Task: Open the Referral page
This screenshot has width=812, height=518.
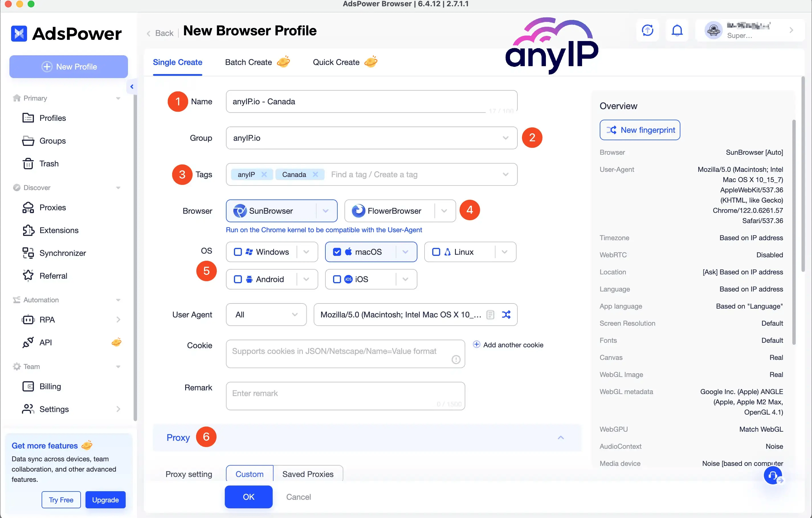Action: (x=45, y=276)
